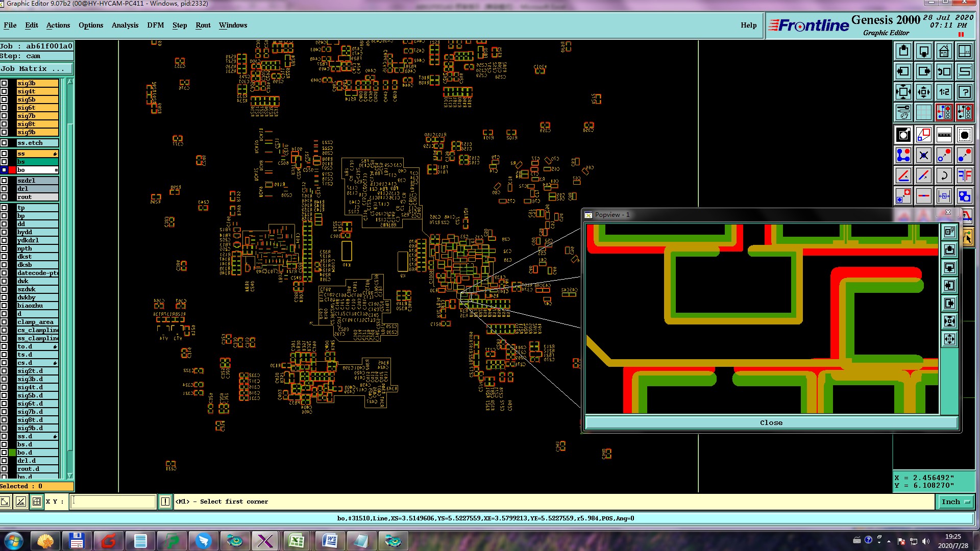Open the Inch units dropdown
980x551 pixels.
click(x=955, y=502)
